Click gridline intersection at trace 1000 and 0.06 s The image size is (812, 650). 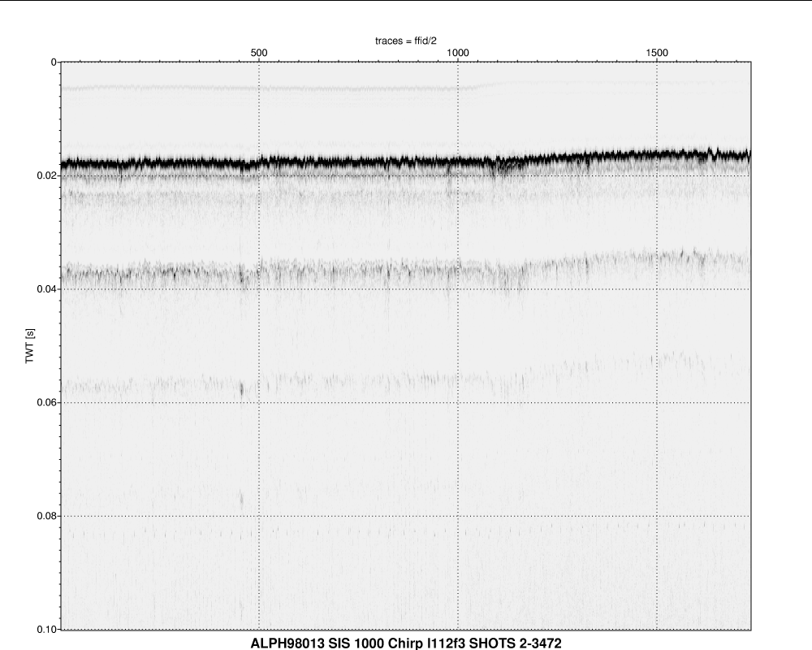(458, 403)
